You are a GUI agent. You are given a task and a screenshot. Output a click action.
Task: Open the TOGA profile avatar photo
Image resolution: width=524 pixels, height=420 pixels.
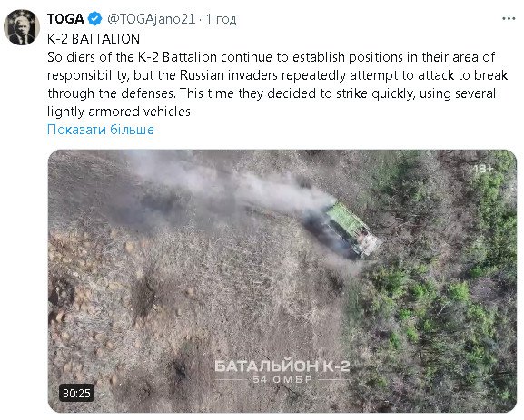[22, 27]
